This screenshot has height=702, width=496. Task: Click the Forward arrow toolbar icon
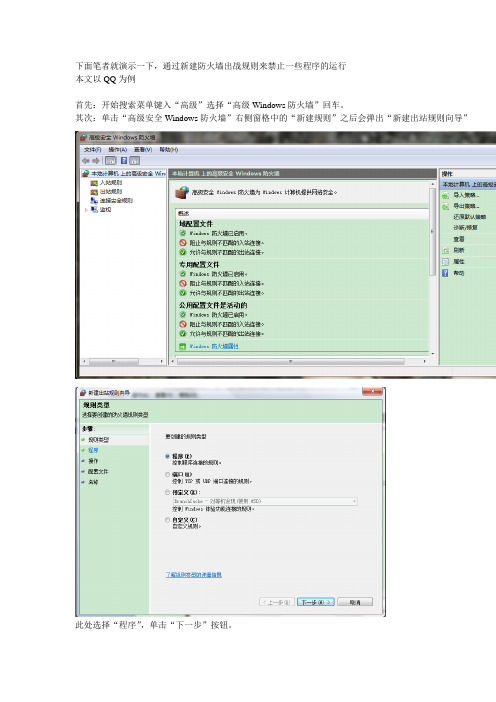[96, 160]
